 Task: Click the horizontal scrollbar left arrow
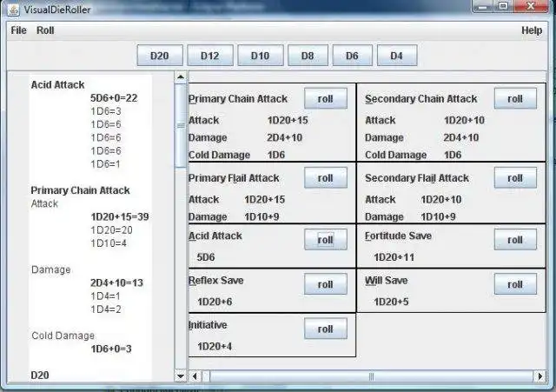pos(195,376)
